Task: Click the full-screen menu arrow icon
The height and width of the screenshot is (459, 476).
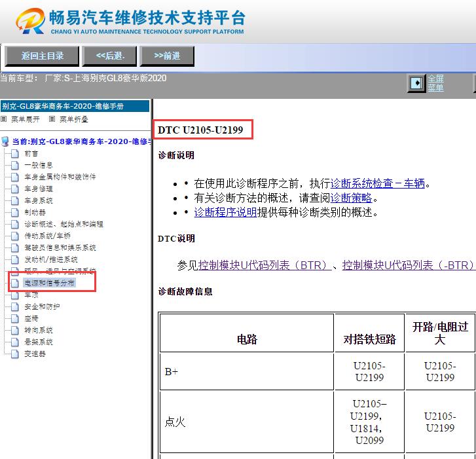Action: 416,83
